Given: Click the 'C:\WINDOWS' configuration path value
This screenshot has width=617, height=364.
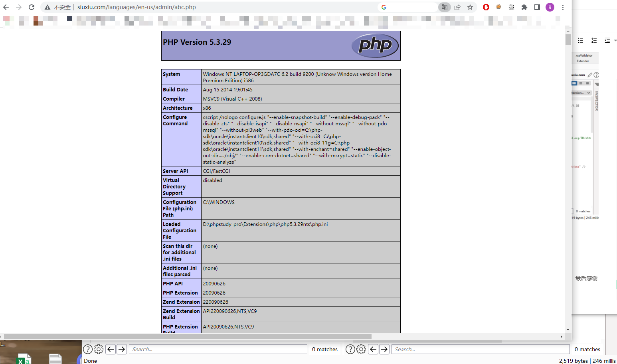Looking at the screenshot, I should click(219, 202).
